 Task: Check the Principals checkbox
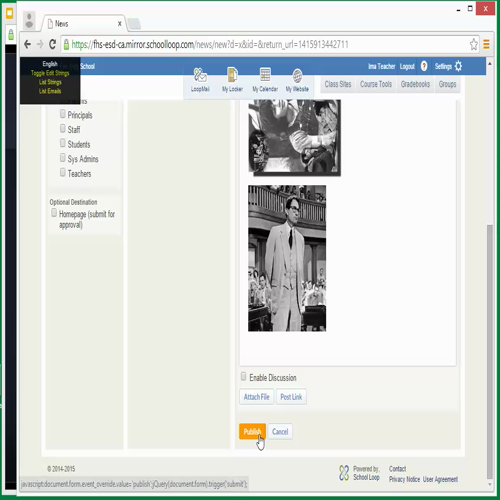(63, 114)
